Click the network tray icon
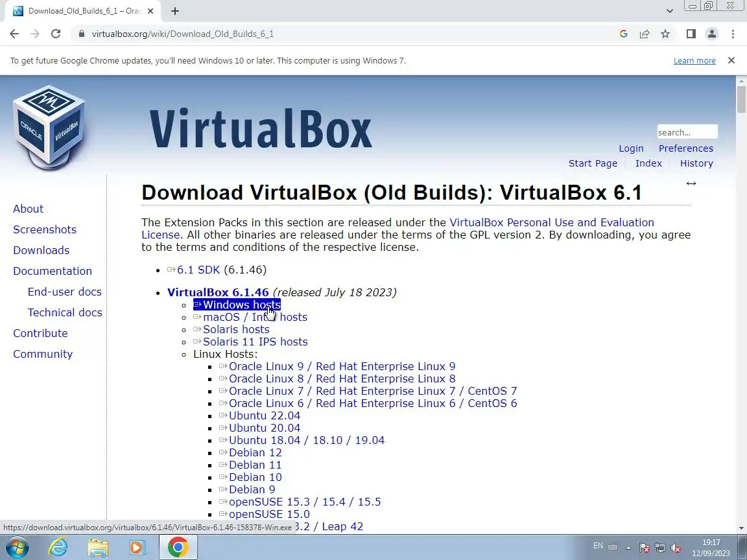The image size is (747, 560). tap(660, 548)
